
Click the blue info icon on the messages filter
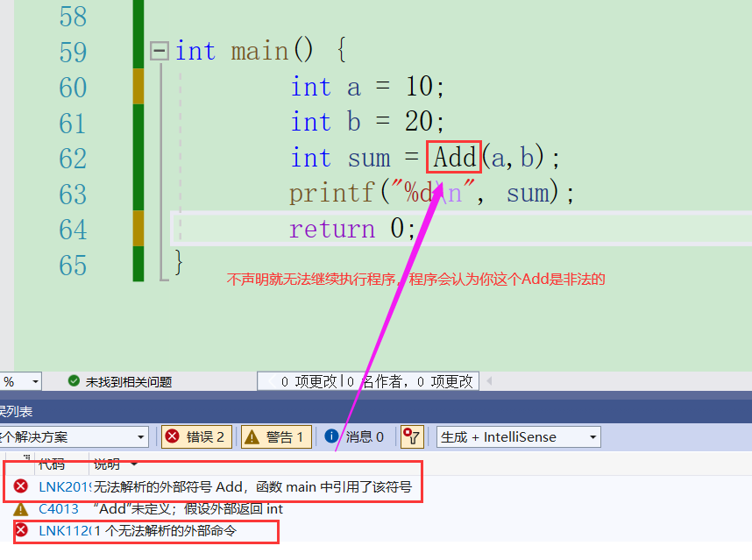click(x=330, y=436)
